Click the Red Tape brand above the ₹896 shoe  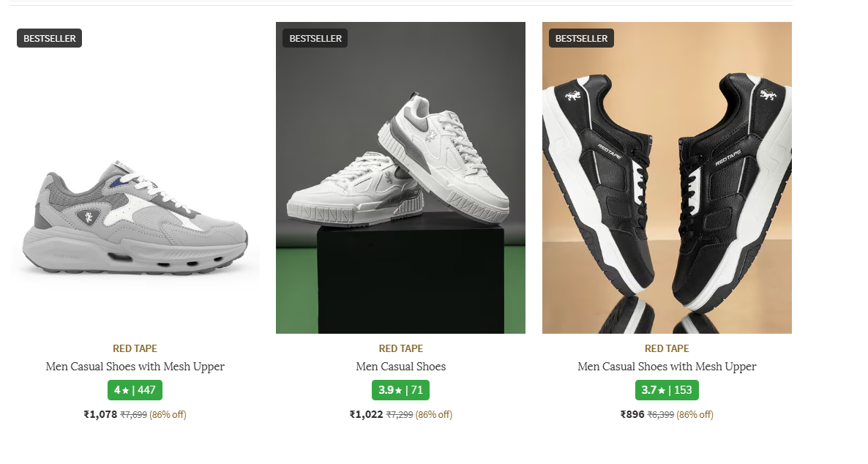click(667, 348)
